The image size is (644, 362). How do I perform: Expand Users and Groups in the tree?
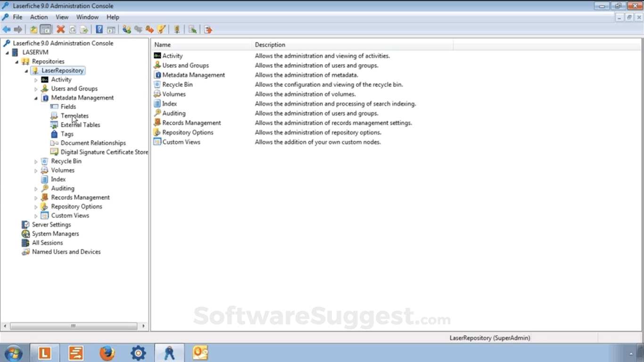pos(36,89)
